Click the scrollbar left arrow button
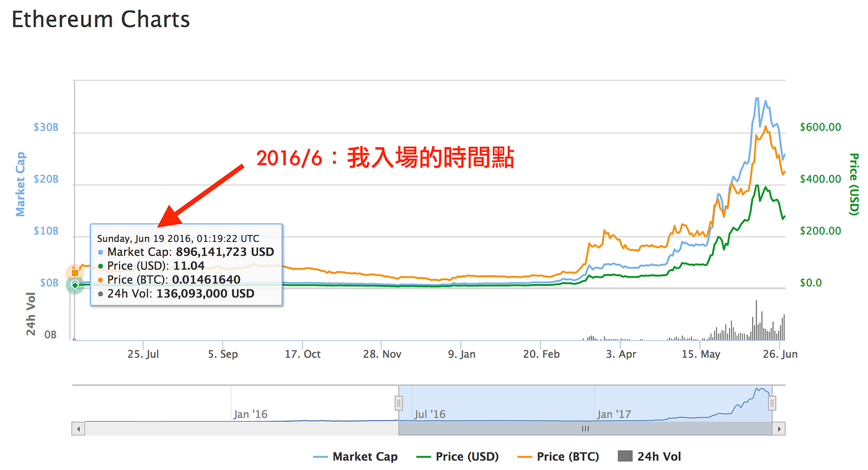This screenshot has height=470, width=868. click(x=78, y=428)
